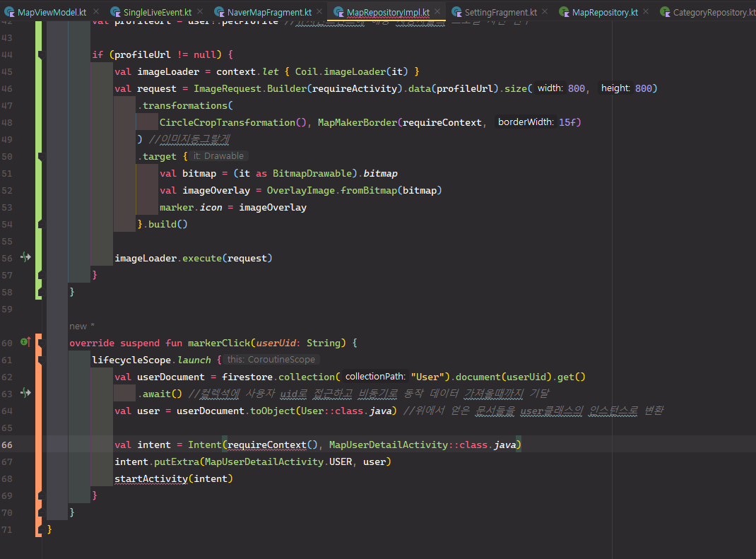Click suspend call gutter icon on line 56
The image size is (756, 559).
click(25, 257)
